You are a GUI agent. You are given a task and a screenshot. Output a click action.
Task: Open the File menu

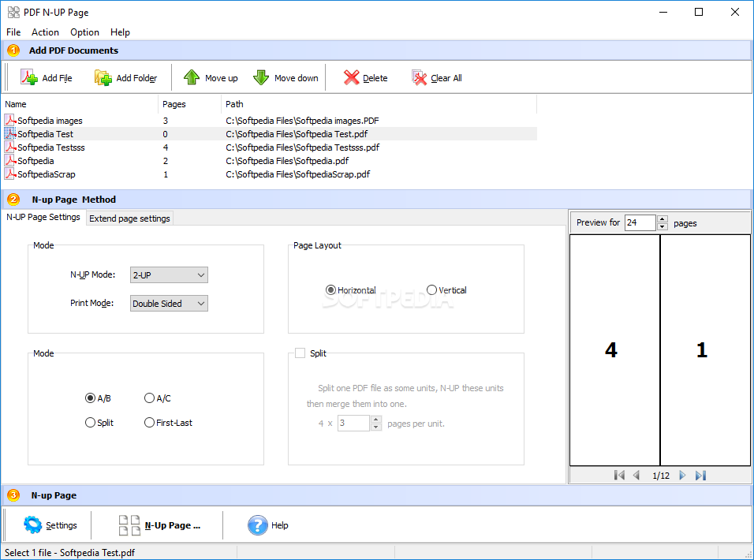[13, 32]
